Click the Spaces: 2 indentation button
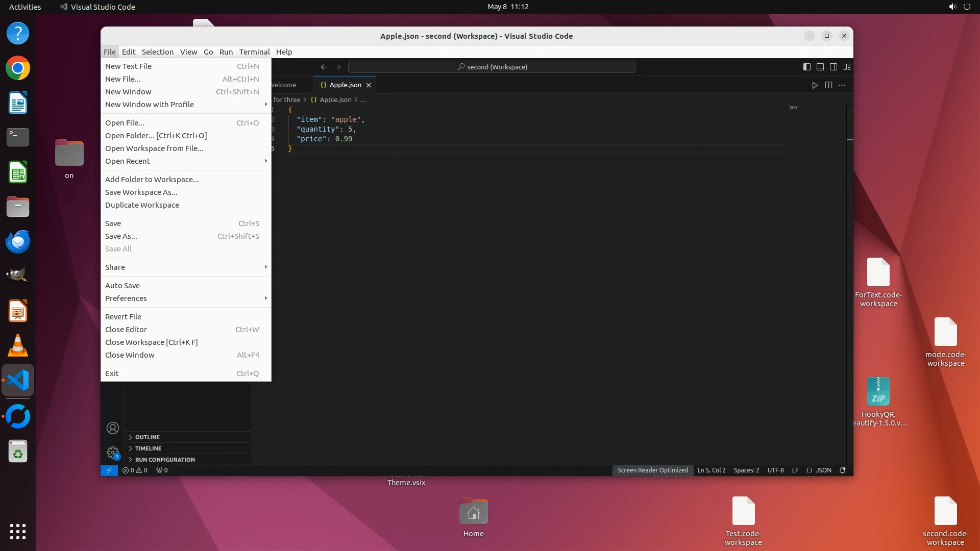This screenshot has height=551, width=980. [746, 470]
